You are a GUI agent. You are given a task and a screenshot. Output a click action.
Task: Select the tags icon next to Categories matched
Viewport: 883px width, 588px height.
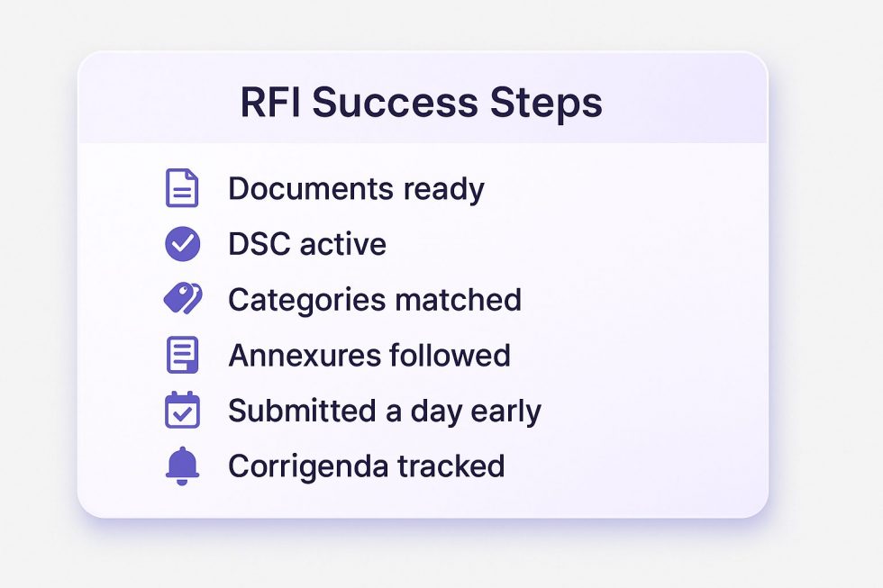coord(183,299)
